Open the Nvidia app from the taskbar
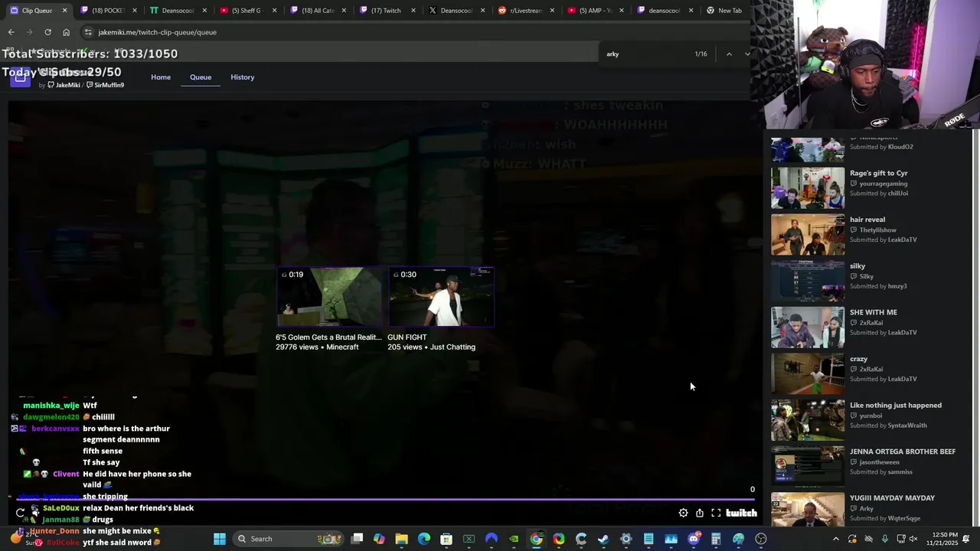The width and height of the screenshot is (980, 551). [x=514, y=539]
